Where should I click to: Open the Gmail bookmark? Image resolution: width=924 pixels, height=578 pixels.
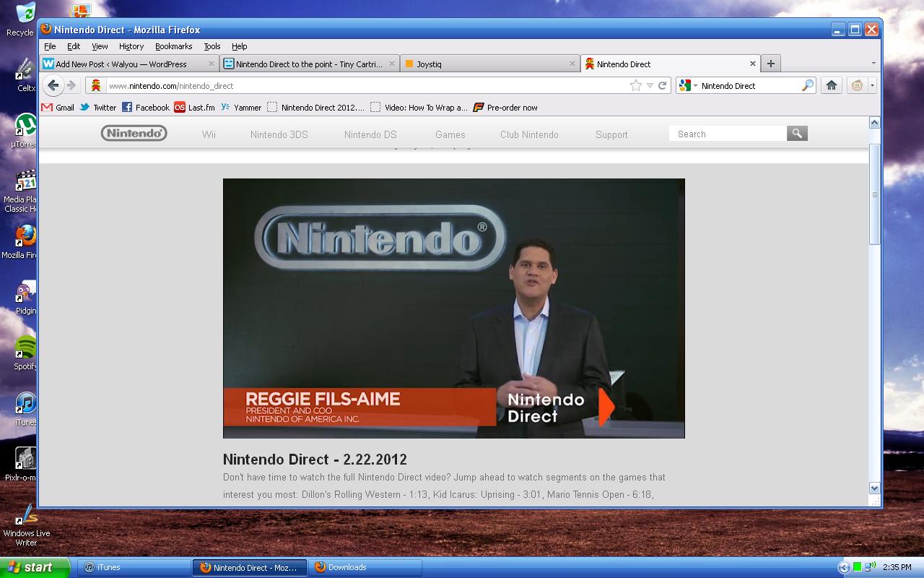(x=58, y=107)
